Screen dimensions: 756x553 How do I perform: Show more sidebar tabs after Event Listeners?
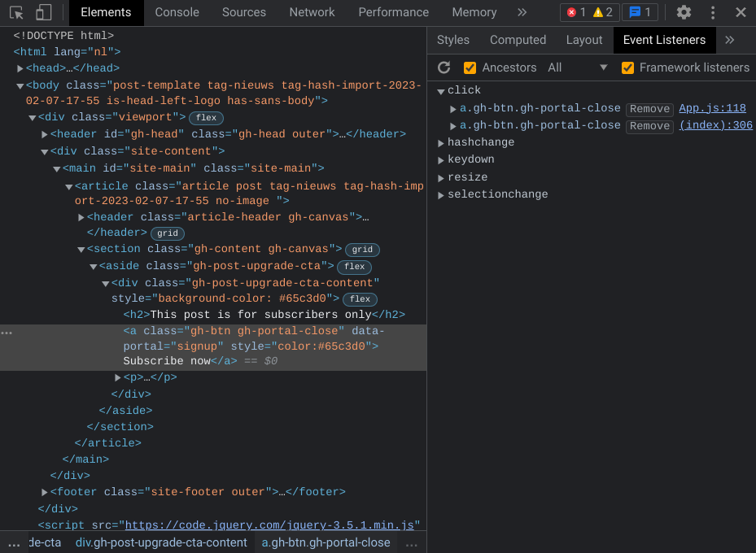[x=729, y=40]
